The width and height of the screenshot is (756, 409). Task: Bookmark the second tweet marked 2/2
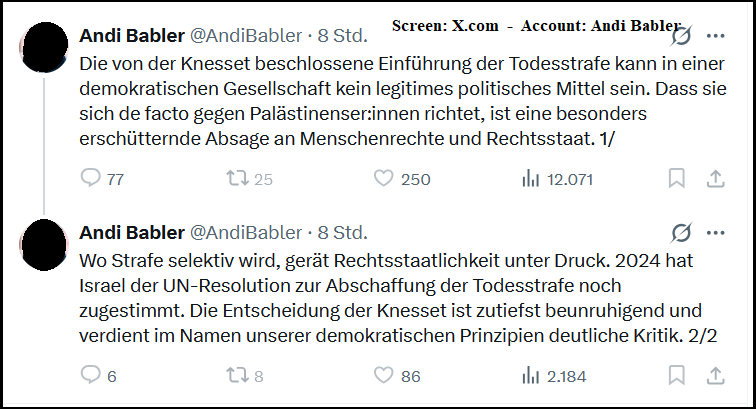(x=677, y=376)
